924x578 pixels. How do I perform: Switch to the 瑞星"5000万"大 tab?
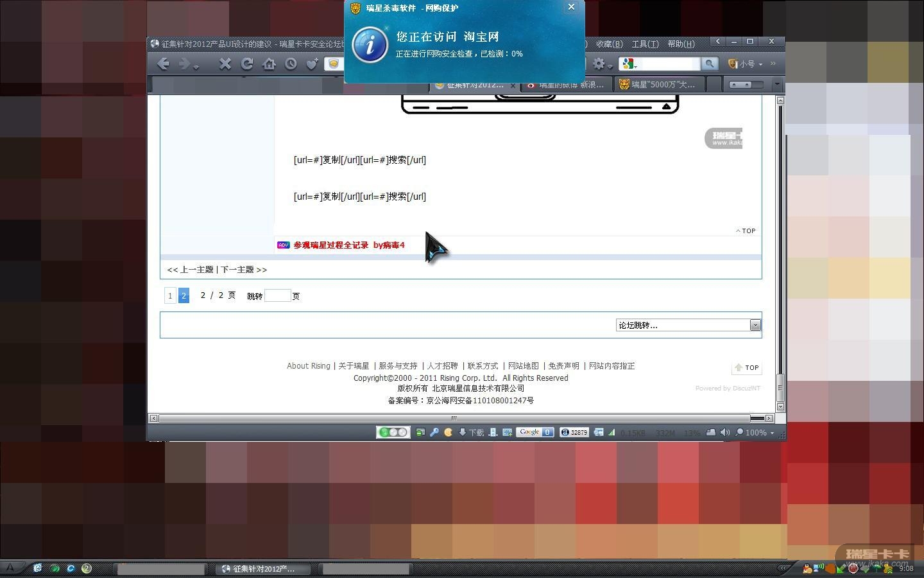(659, 85)
